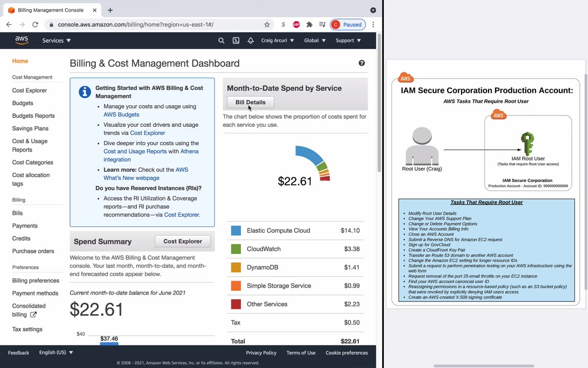This screenshot has height=368, width=588.
Task: Open Cookie preferences
Action: (x=347, y=353)
